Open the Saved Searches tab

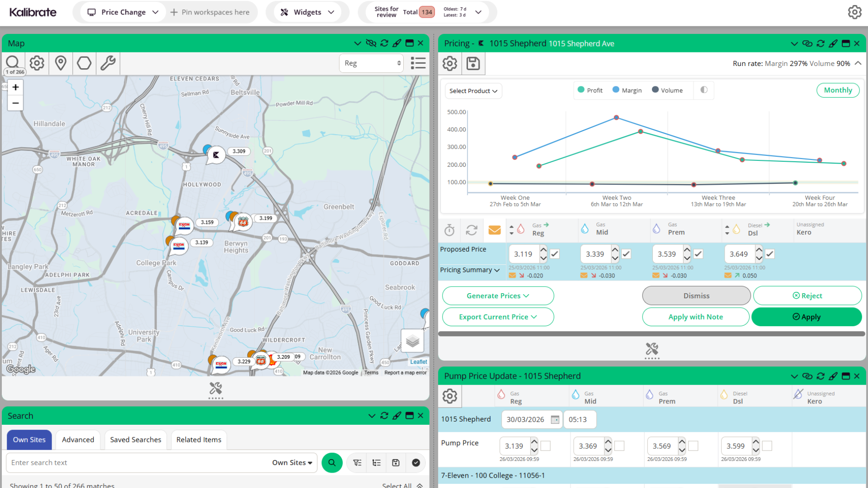click(136, 440)
